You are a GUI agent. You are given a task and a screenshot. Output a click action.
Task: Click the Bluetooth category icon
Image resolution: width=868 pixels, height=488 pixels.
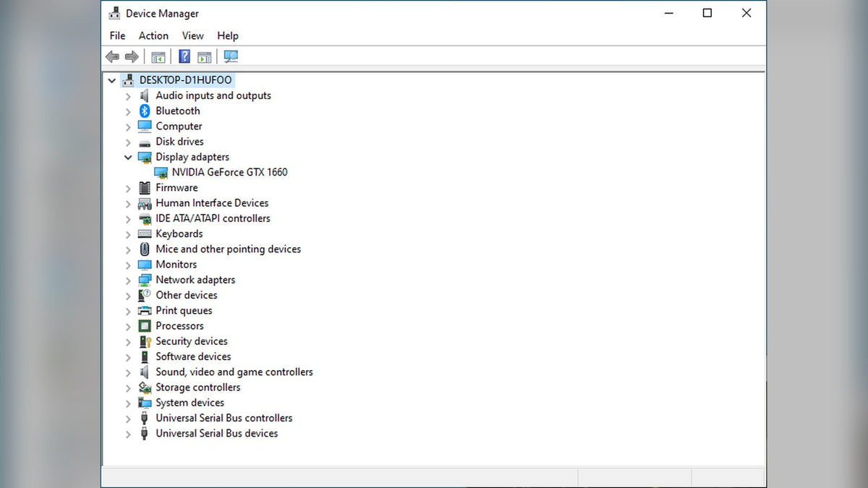click(144, 111)
